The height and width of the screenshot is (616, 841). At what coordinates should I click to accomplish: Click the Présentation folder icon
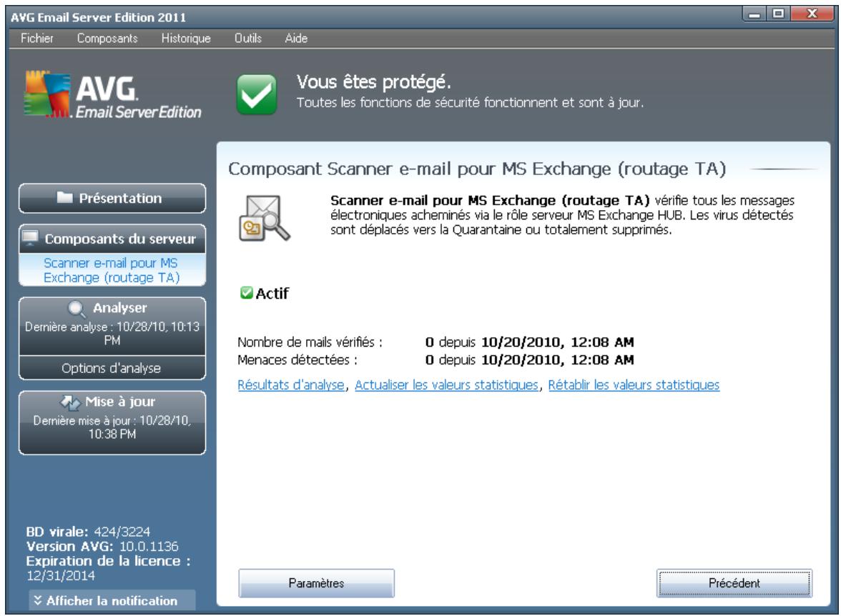click(x=65, y=198)
